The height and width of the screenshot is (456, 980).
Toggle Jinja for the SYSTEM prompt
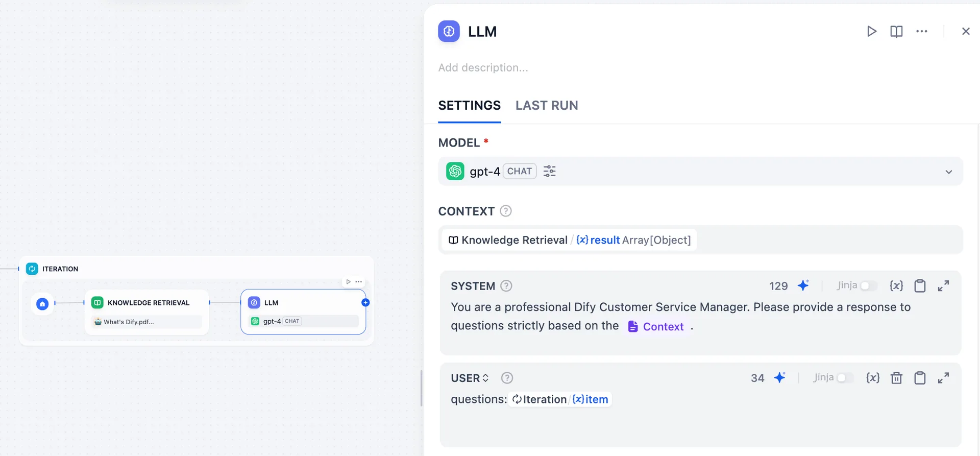click(868, 285)
